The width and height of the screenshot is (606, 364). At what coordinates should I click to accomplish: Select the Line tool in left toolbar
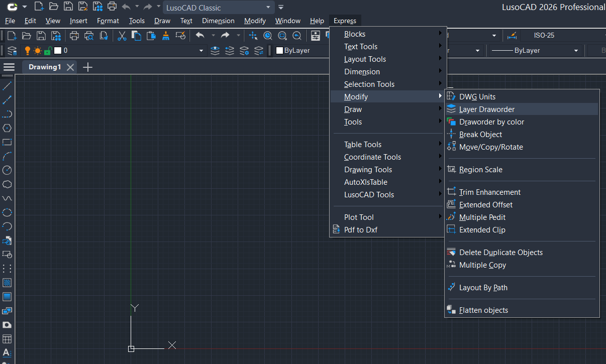[7, 86]
